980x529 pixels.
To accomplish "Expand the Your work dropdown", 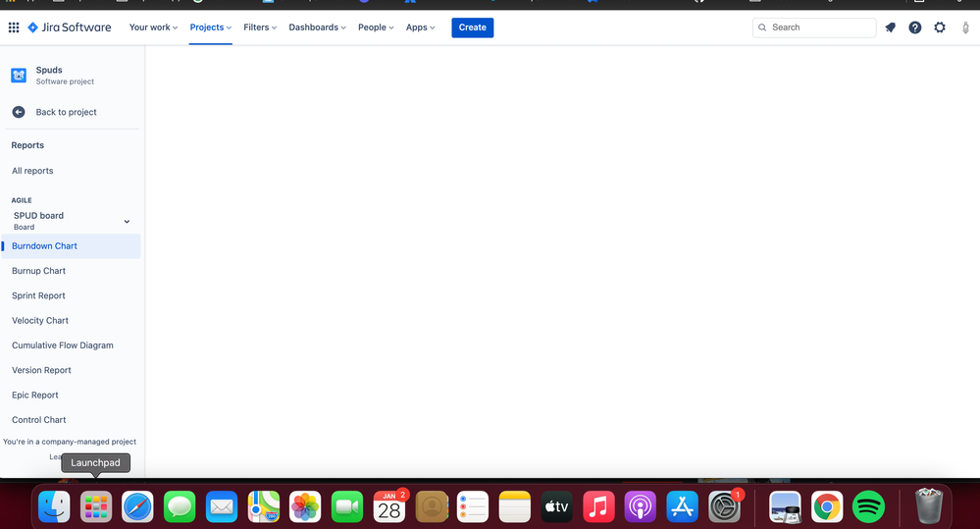I will coord(153,27).
